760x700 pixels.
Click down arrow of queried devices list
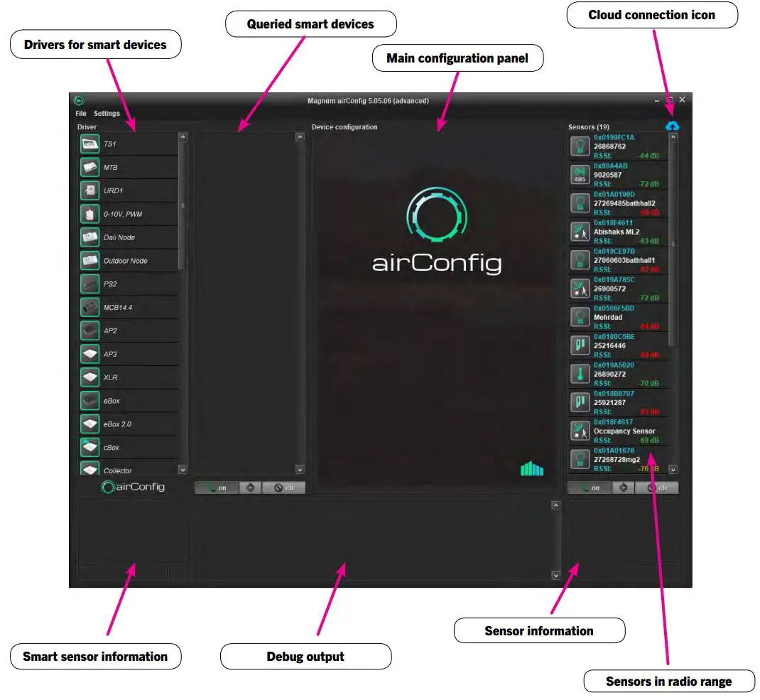pos(300,470)
